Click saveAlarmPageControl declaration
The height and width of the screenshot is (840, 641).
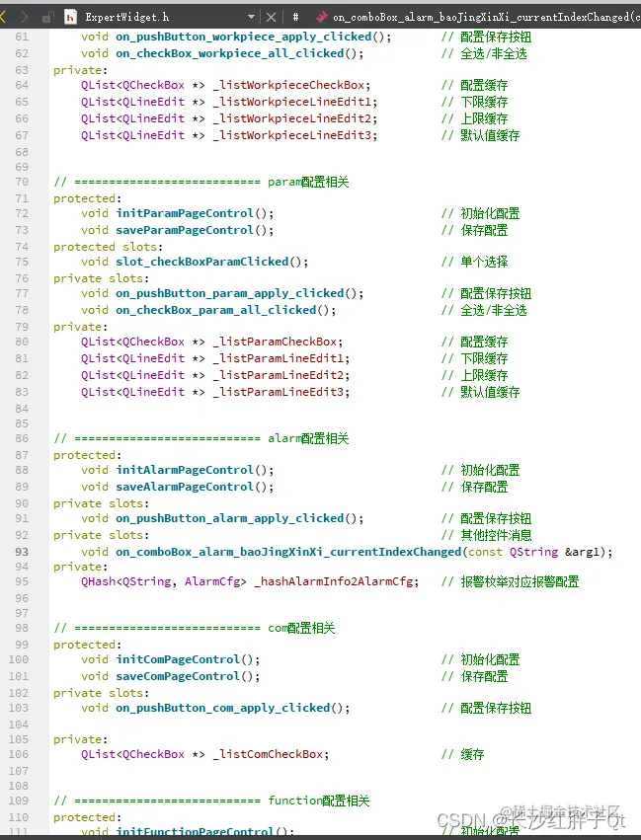[x=185, y=487]
